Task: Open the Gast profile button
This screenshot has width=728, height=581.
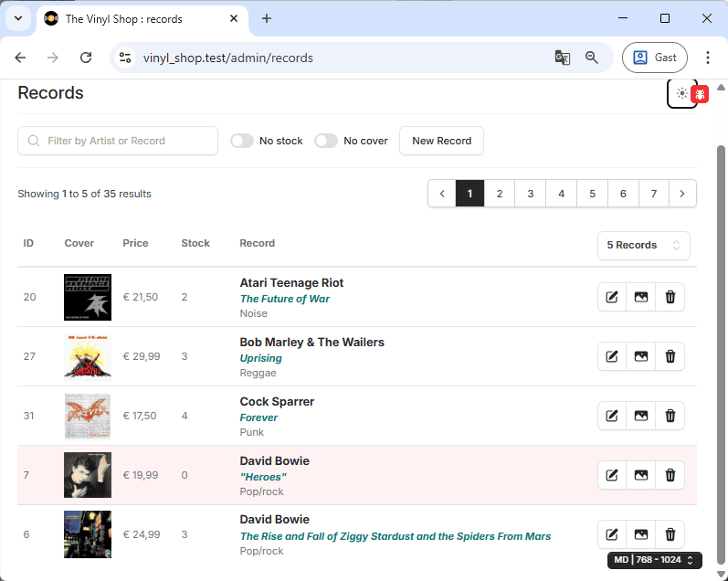Action: [x=655, y=58]
